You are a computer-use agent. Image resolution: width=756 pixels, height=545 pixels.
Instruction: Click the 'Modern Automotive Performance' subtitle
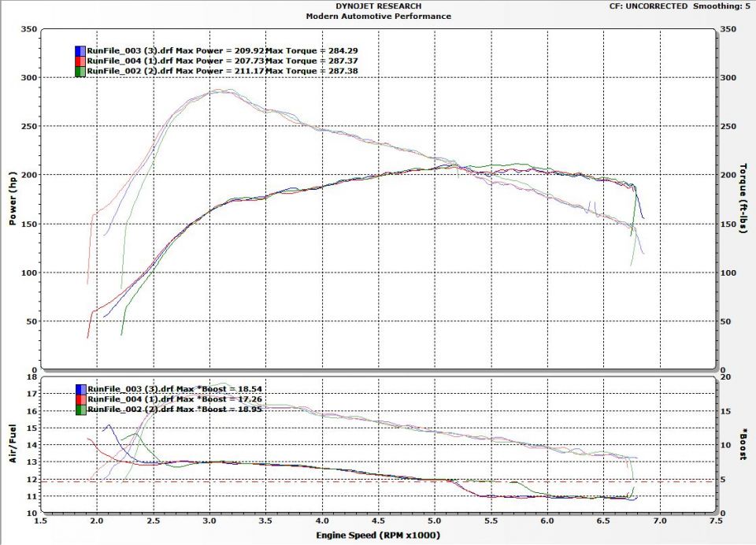(x=379, y=16)
